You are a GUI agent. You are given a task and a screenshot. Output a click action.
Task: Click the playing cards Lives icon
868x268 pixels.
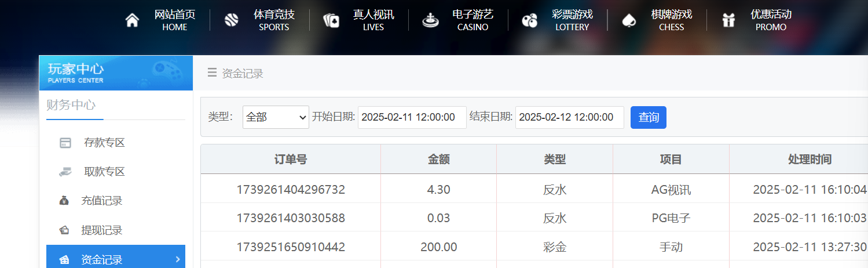tap(331, 20)
